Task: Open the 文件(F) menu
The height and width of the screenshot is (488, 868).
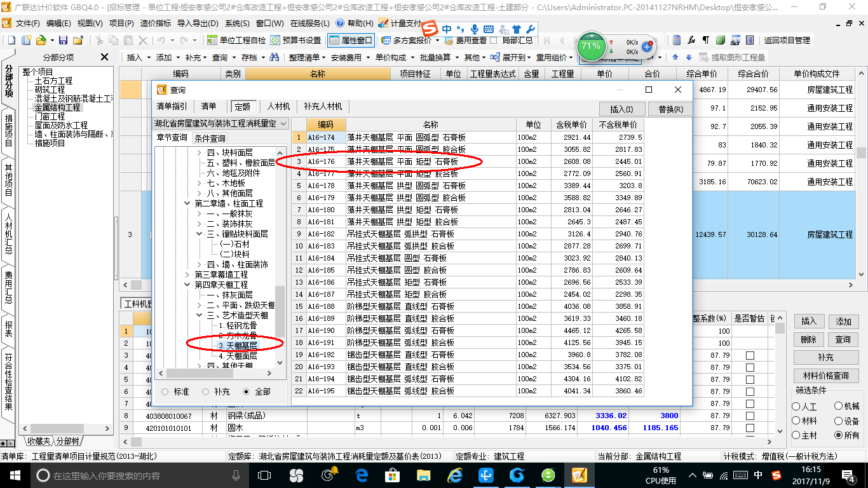Action: pos(27,23)
